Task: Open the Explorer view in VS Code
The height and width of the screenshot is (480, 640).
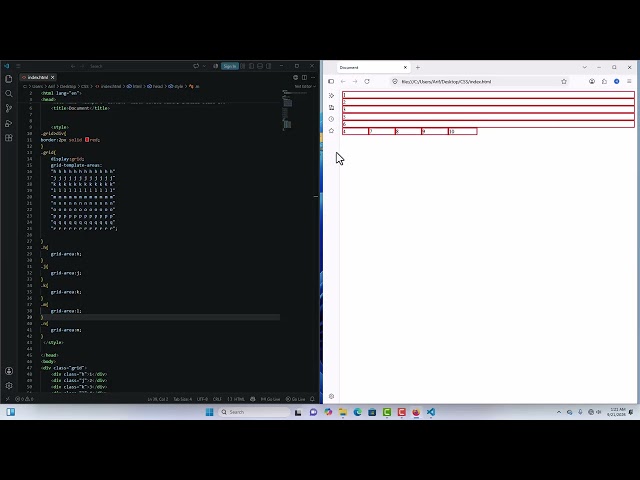Action: click(x=9, y=78)
